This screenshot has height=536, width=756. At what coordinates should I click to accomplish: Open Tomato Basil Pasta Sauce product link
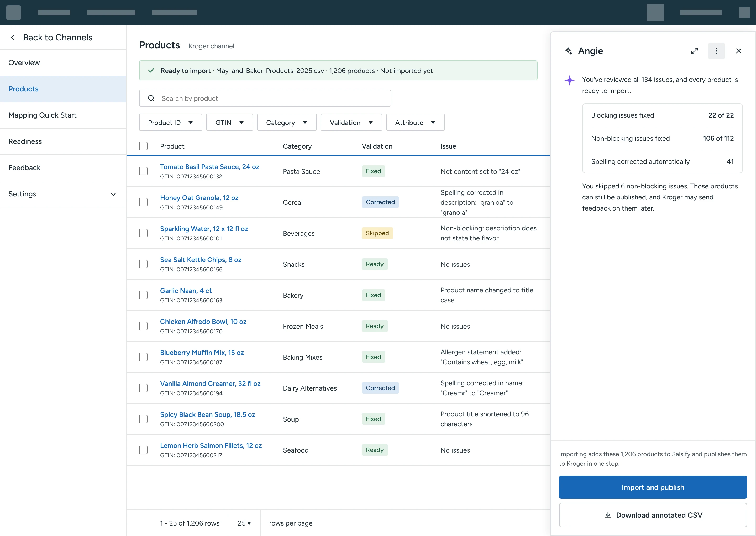[209, 167]
